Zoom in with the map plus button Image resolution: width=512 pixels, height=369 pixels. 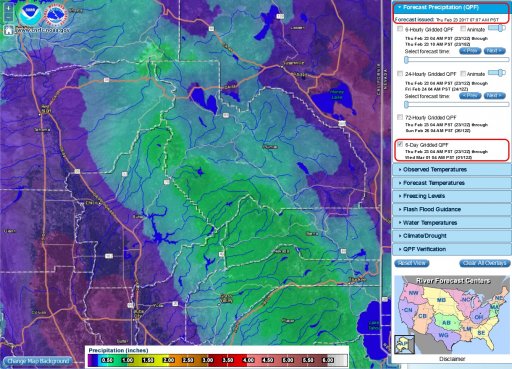point(8,8)
